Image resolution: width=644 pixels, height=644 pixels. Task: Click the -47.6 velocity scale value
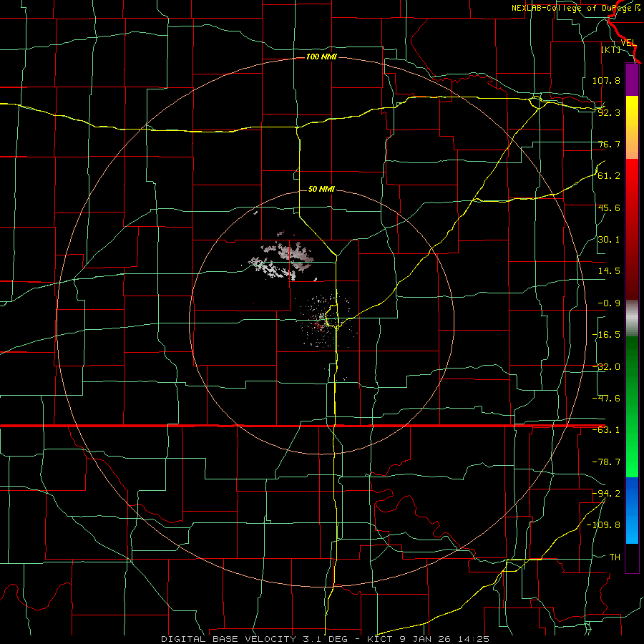(x=606, y=399)
